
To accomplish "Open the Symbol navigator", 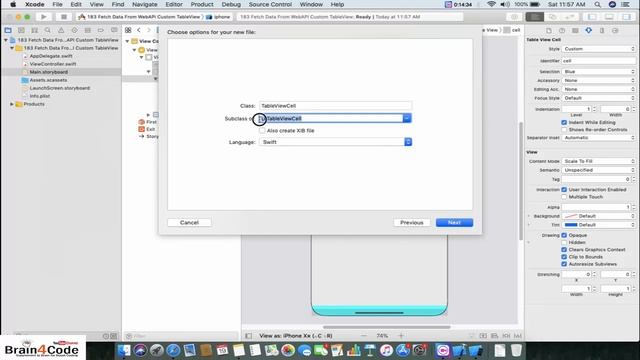I will [35, 30].
